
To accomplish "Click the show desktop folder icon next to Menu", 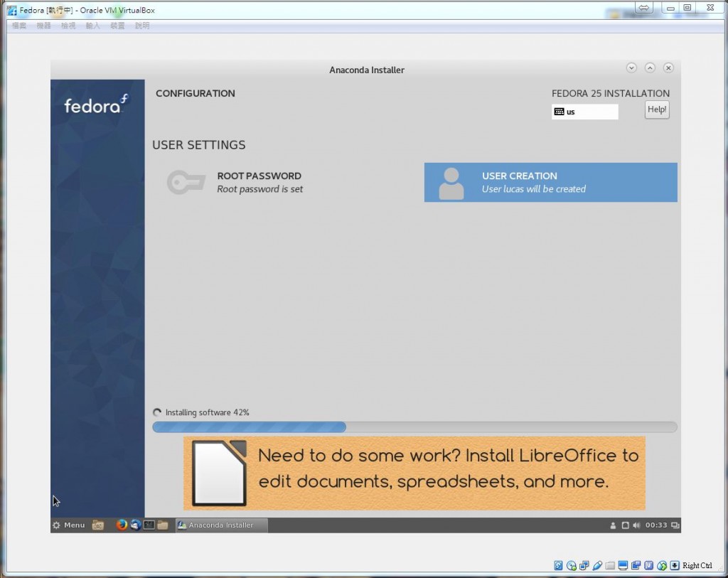I will (x=98, y=525).
